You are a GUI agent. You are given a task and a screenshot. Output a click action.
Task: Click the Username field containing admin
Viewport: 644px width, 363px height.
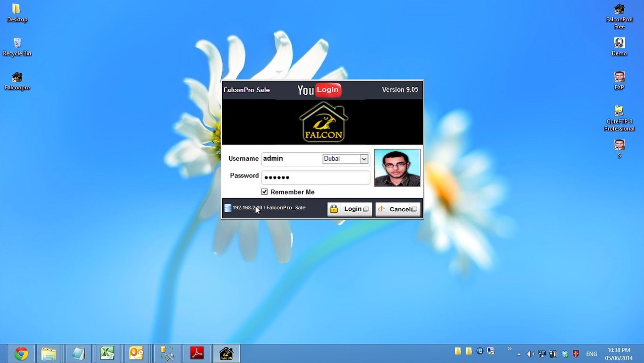(292, 159)
